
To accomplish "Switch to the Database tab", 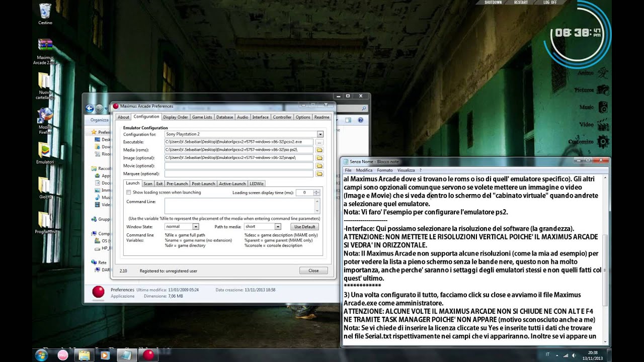I will pyautogui.click(x=225, y=117).
